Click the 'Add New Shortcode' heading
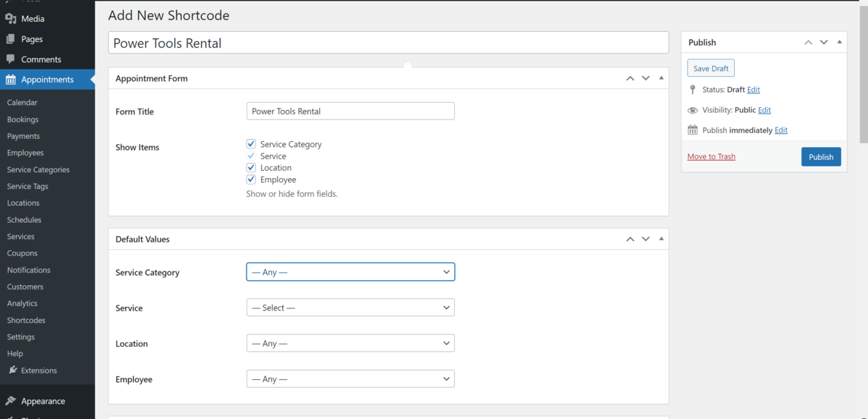868x419 pixels. tap(169, 14)
